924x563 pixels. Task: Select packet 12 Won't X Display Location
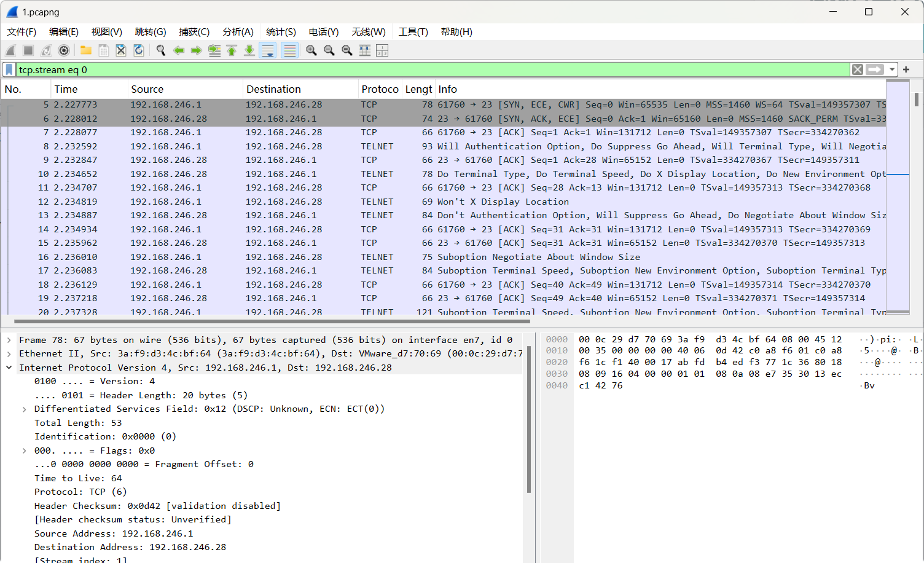[444, 202]
